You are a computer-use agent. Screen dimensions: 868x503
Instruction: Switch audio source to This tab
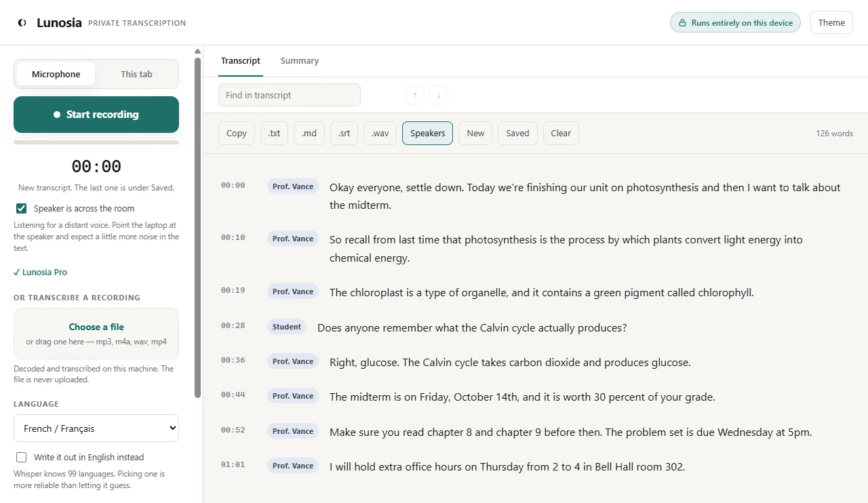tap(136, 74)
